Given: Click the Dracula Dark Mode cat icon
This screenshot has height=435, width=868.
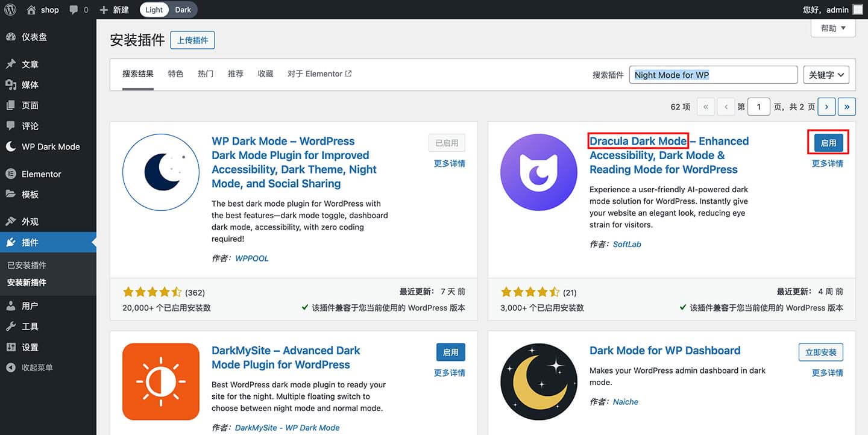Looking at the screenshot, I should point(539,172).
